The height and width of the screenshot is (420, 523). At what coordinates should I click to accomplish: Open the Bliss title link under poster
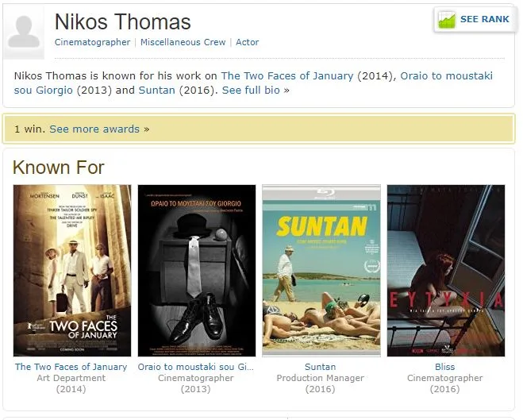(445, 367)
